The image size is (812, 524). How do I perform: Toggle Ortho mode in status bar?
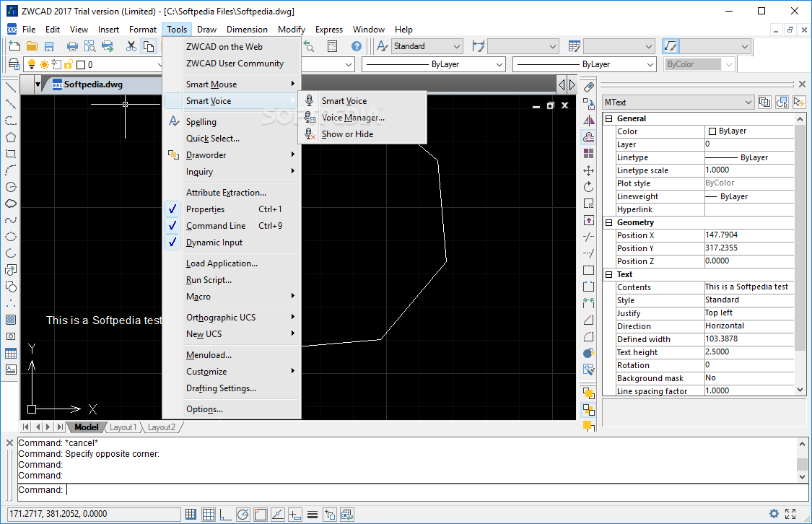coord(225,514)
